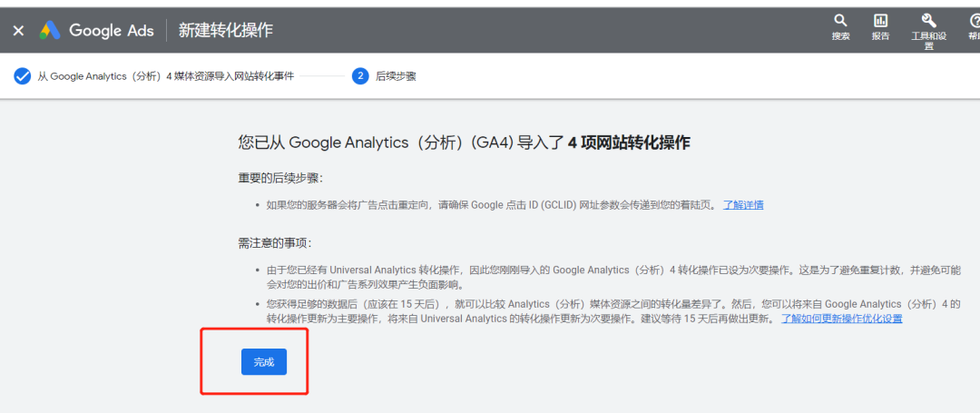Screen dimensions: 980x413
Task: Click the Google Ads logo icon
Action: [x=50, y=30]
